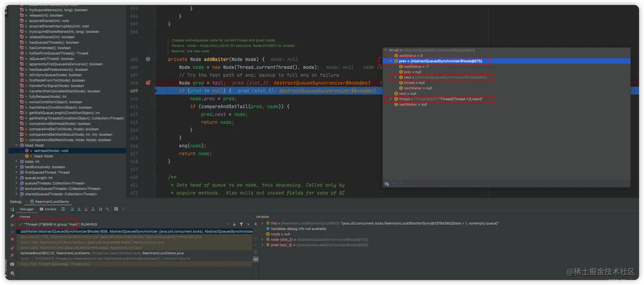Image resolution: width=644 pixels, height=285 pixels.
Task: Open View Breakpoints in debug sidebar
Action: (12, 248)
